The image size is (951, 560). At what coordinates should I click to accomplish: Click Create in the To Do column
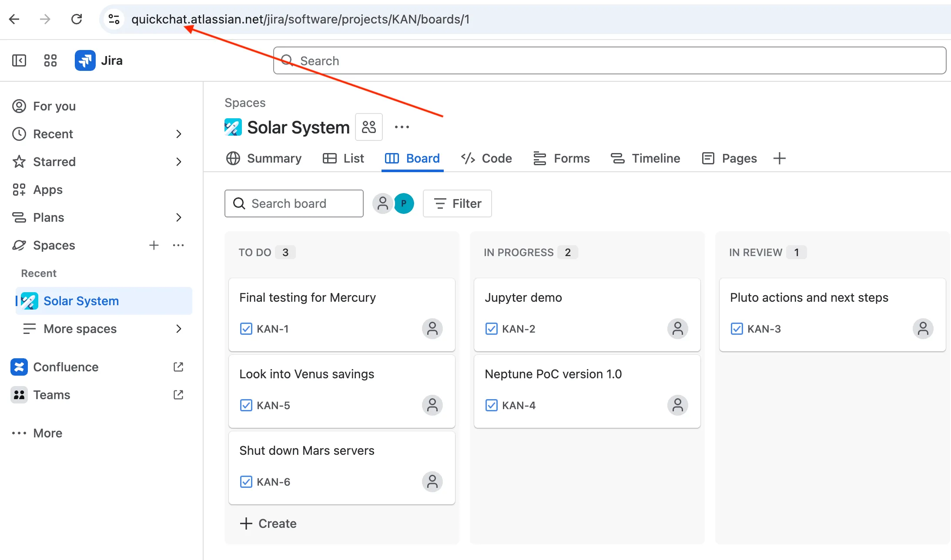click(268, 523)
